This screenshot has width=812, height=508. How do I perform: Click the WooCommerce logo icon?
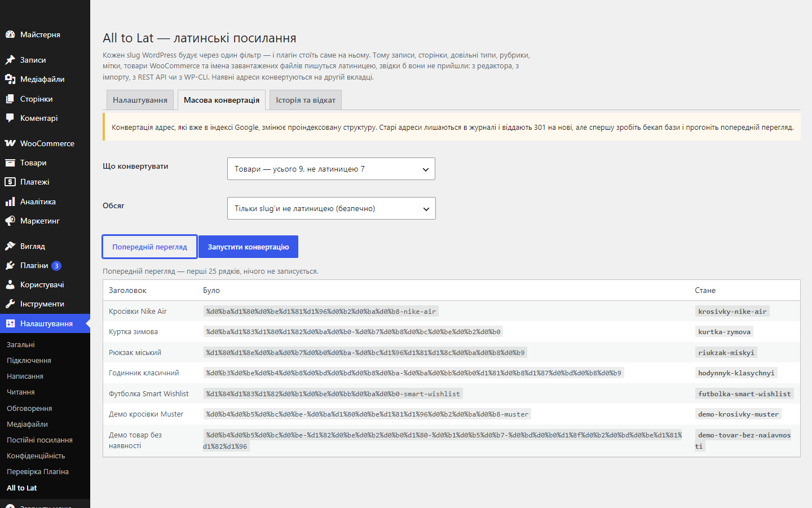pyautogui.click(x=10, y=143)
